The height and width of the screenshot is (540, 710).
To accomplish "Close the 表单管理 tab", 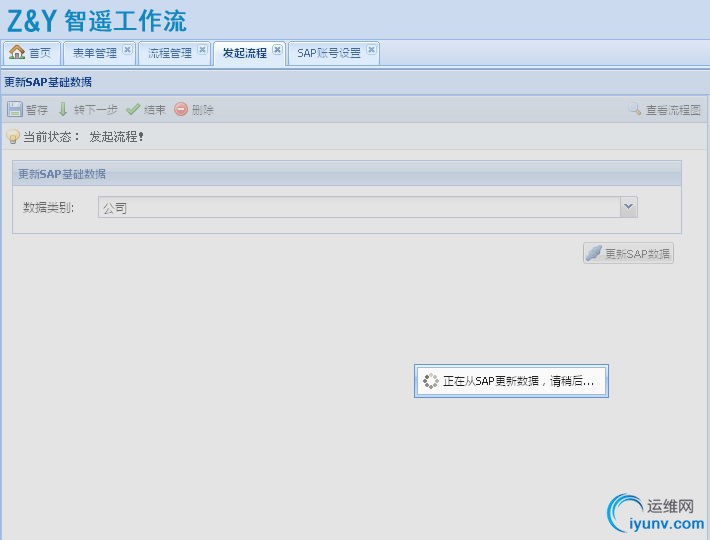I will (128, 49).
